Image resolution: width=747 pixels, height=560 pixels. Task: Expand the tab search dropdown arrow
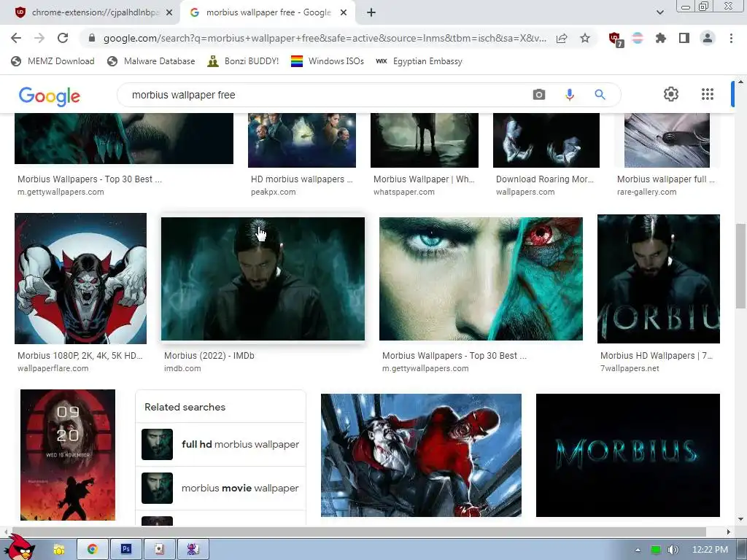tap(659, 12)
